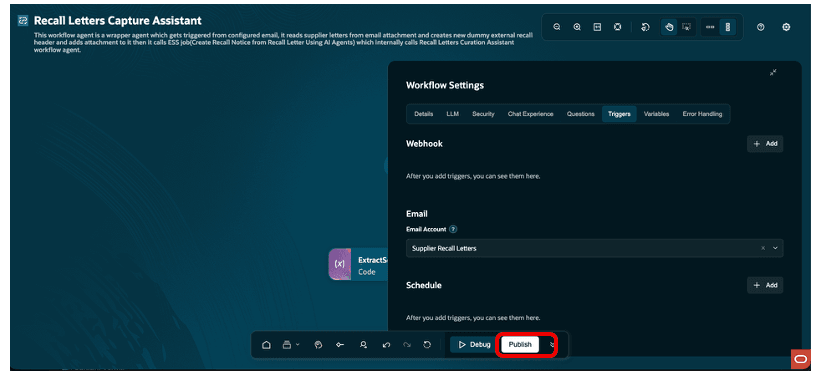
Task: Switch to the Security tab
Action: tap(483, 114)
